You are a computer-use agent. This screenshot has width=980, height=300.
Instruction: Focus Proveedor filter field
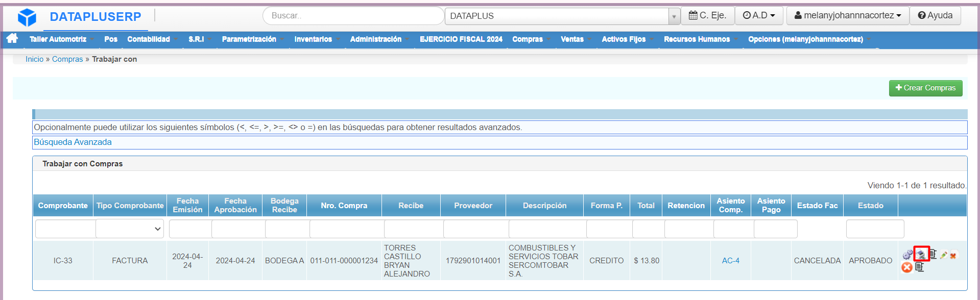point(476,229)
